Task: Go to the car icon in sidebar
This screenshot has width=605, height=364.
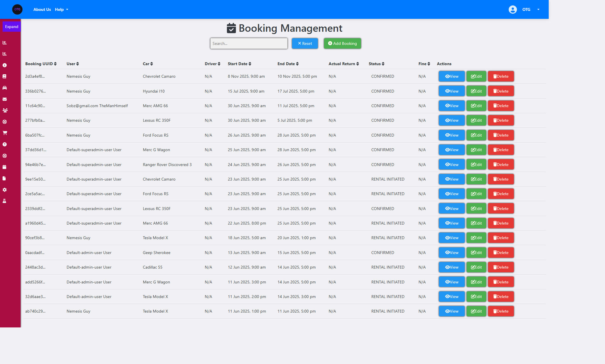Action: 5,88
